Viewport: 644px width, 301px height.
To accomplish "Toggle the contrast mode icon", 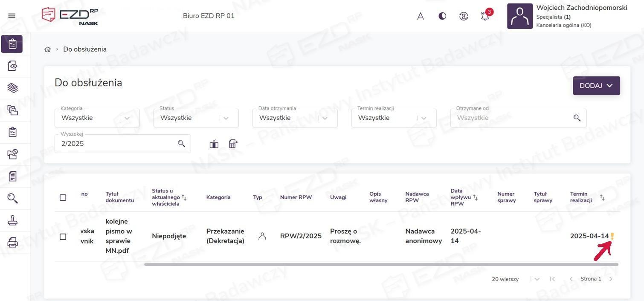I will tap(442, 16).
